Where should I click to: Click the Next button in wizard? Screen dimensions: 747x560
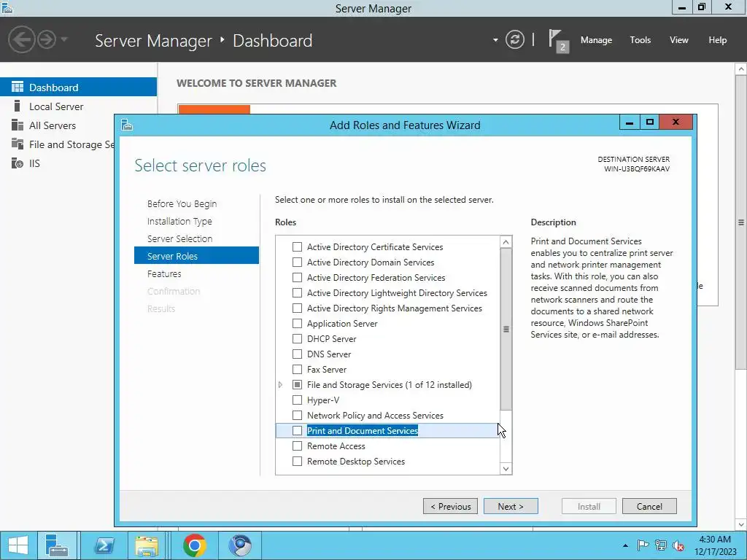pos(511,506)
